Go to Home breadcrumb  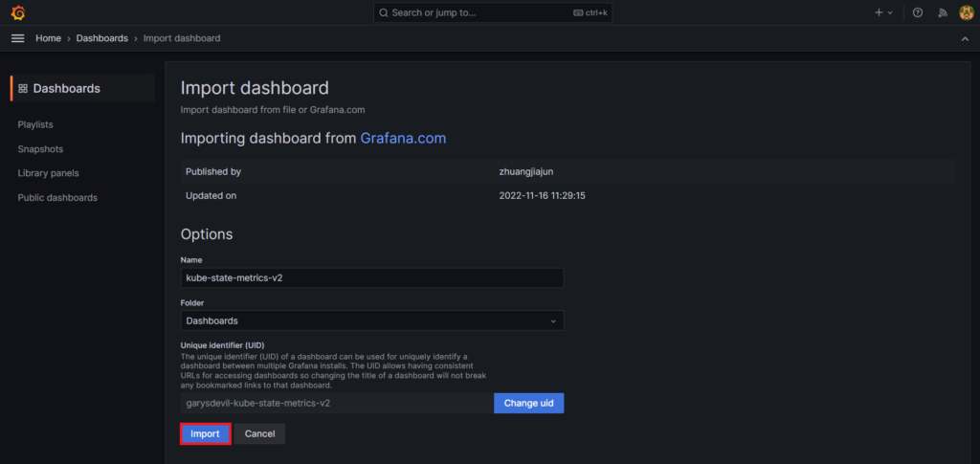pyautogui.click(x=48, y=38)
